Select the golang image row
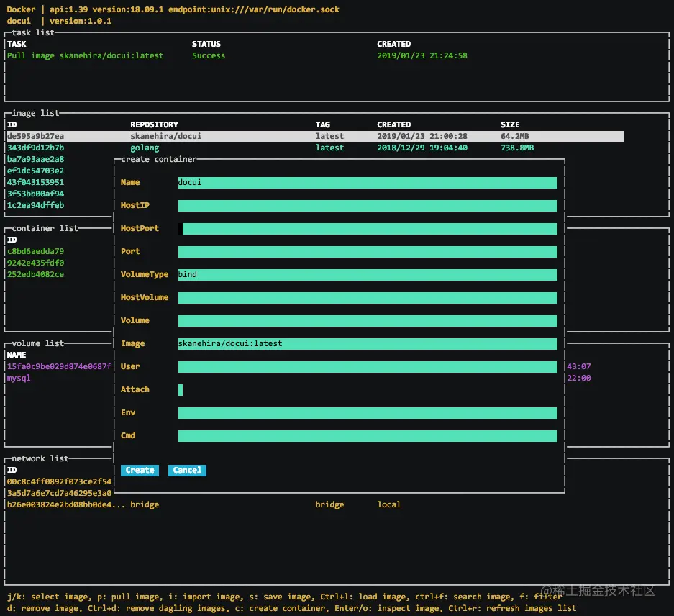This screenshot has height=616, width=674. point(315,148)
